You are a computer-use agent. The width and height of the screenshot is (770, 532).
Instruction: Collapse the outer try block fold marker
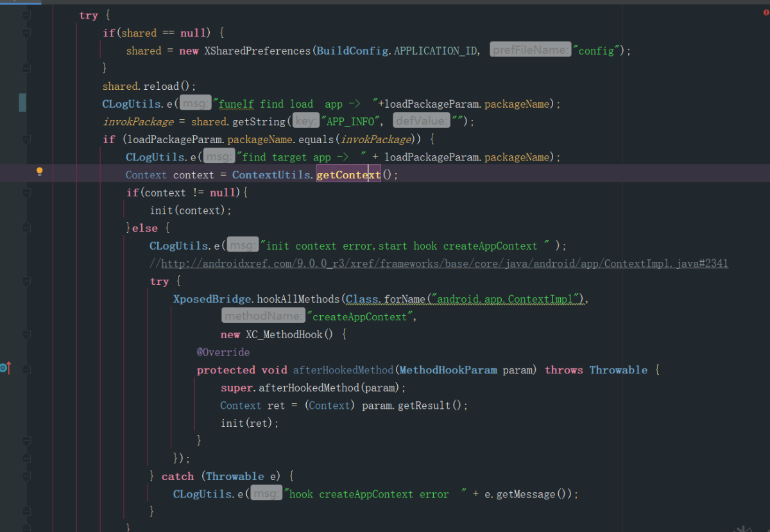point(26,15)
